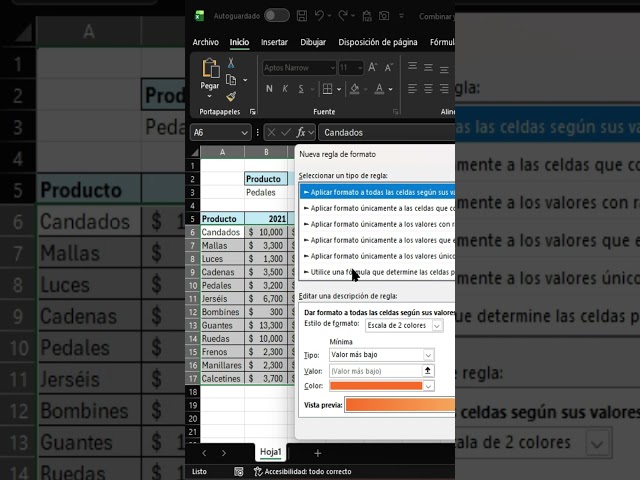Open the Tipo dropdown 'Valor más bajo'

pyautogui.click(x=382, y=355)
